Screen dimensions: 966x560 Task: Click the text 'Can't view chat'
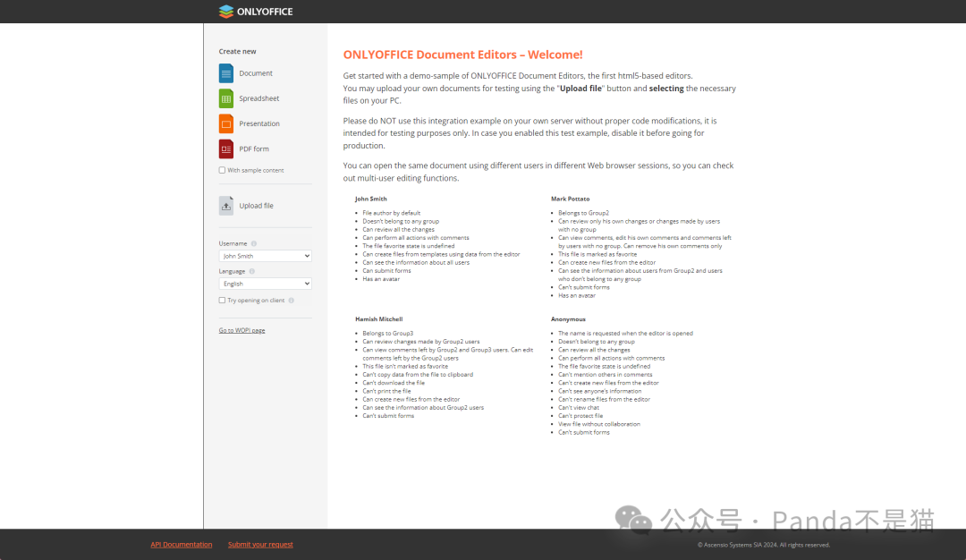579,408
